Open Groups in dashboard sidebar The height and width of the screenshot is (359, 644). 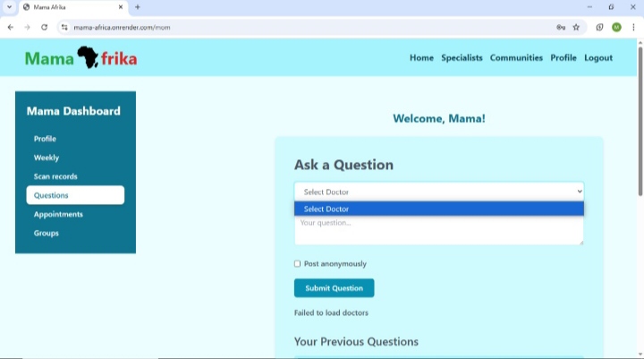point(75,233)
